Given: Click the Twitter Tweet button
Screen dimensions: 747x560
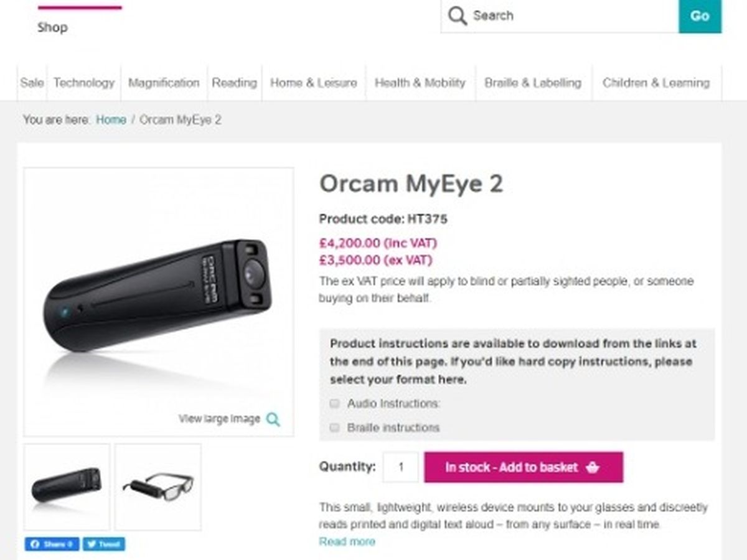Looking at the screenshot, I should [x=104, y=544].
